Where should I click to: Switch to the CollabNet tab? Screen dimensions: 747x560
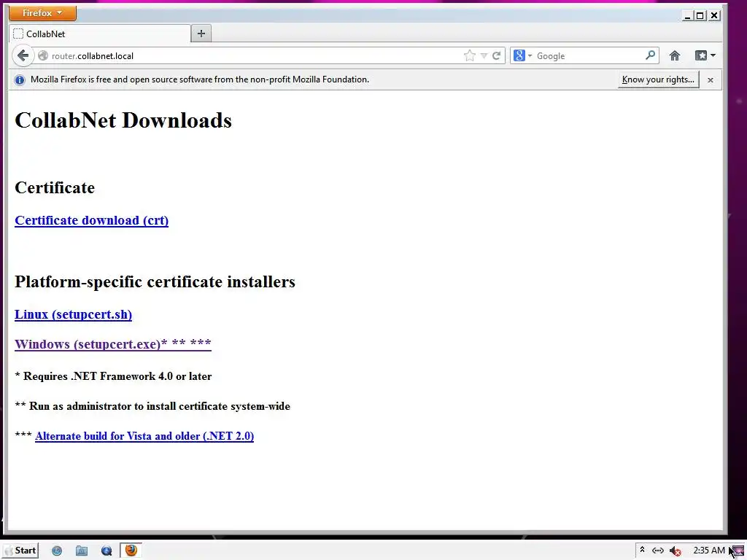click(99, 34)
